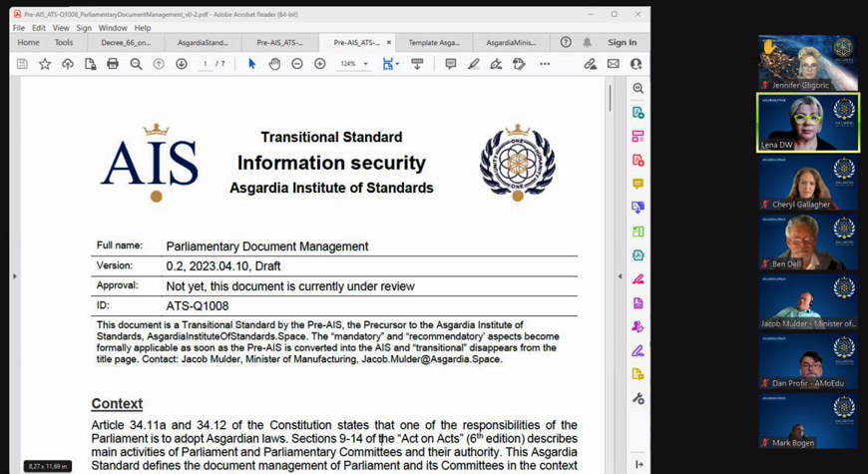Click the page number input field
The image size is (868, 474).
pyautogui.click(x=206, y=64)
